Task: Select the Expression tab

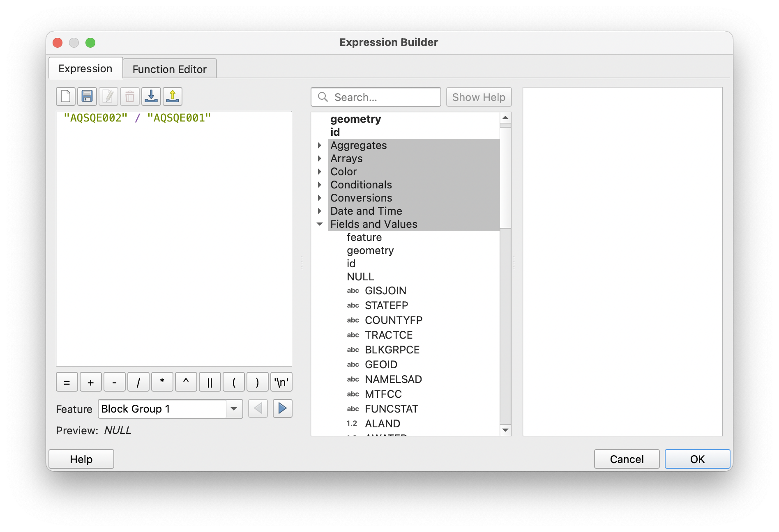Action: point(85,69)
